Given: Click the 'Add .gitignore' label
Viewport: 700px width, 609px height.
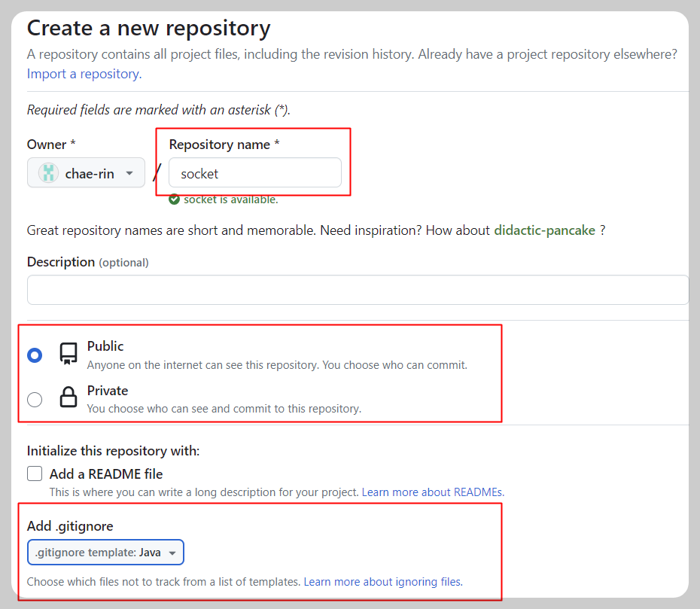Looking at the screenshot, I should pyautogui.click(x=70, y=526).
